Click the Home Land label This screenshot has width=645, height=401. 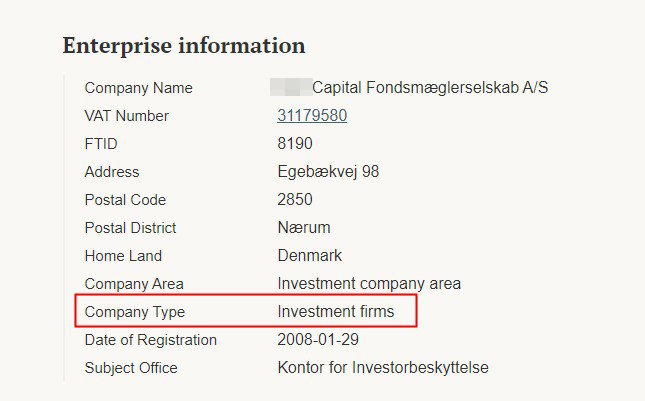[123, 256]
